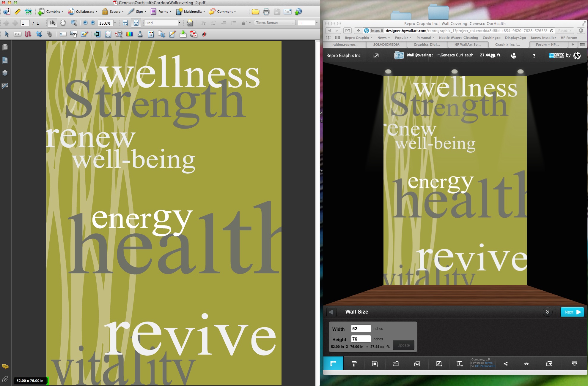
Task: Collapse the Wall Size panel chevron
Action: click(547, 312)
